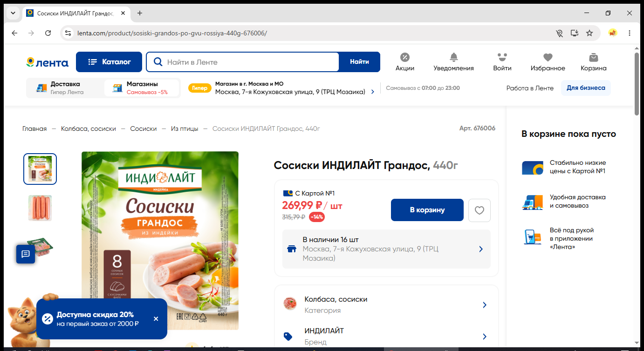Click the Найти search button
This screenshot has height=351, width=644.
(359, 62)
